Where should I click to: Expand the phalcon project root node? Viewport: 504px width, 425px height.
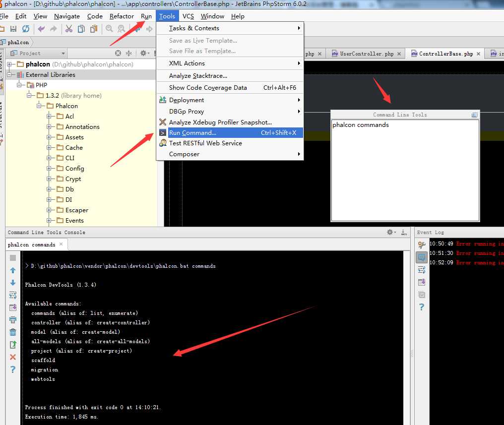coord(9,64)
